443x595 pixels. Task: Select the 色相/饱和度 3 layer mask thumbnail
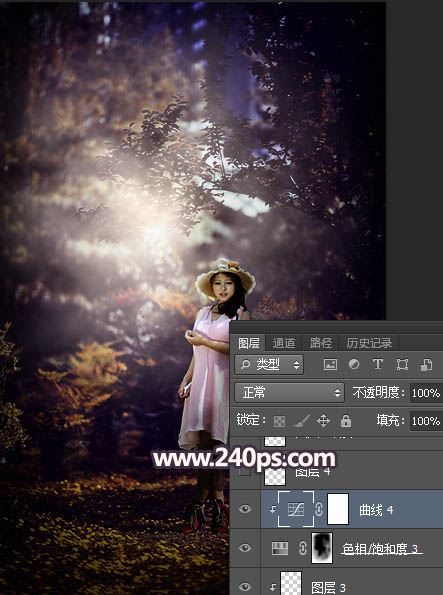click(x=322, y=548)
